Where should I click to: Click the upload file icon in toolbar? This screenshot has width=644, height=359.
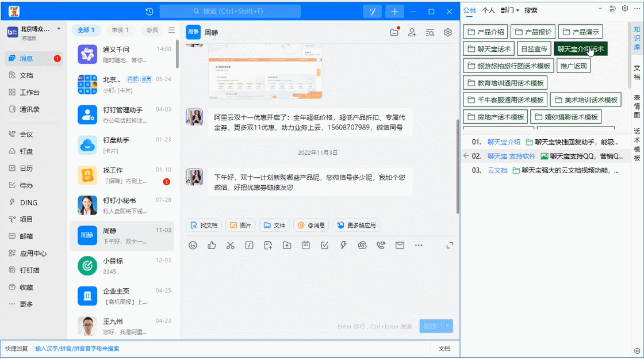point(287,245)
